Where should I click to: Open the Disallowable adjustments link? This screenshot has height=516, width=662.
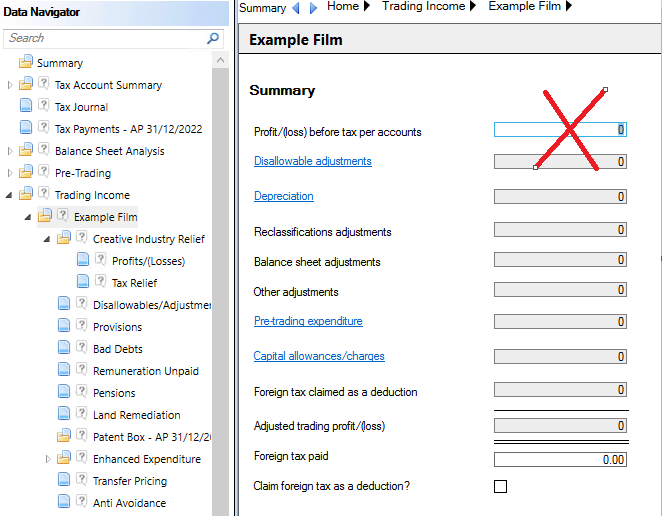point(313,161)
